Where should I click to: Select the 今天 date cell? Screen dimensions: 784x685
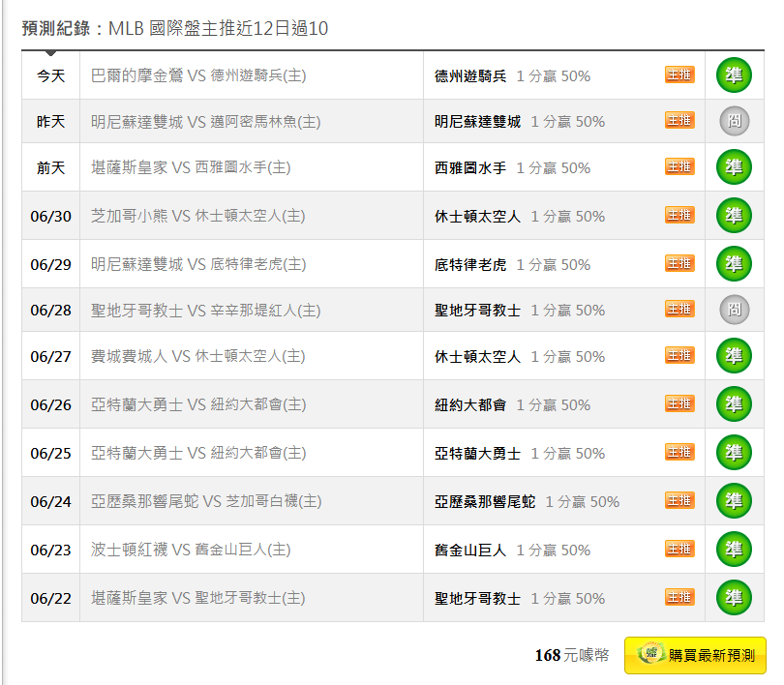click(50, 75)
